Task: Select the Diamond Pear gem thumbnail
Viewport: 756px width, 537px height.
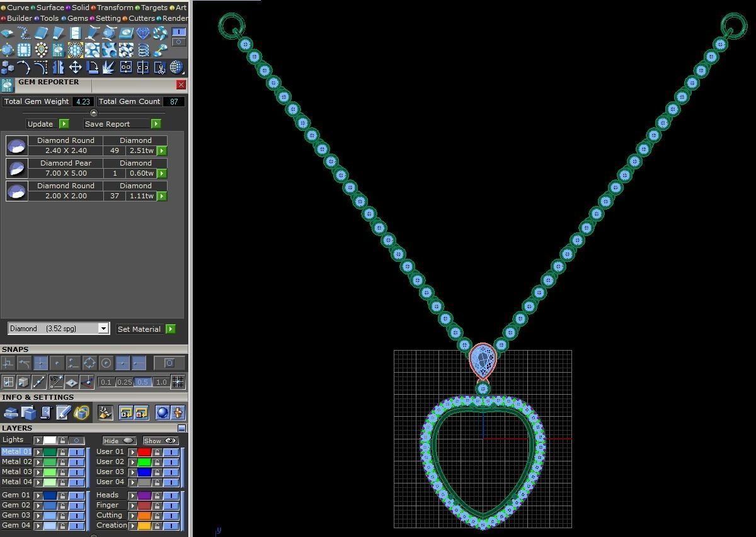Action: [16, 168]
